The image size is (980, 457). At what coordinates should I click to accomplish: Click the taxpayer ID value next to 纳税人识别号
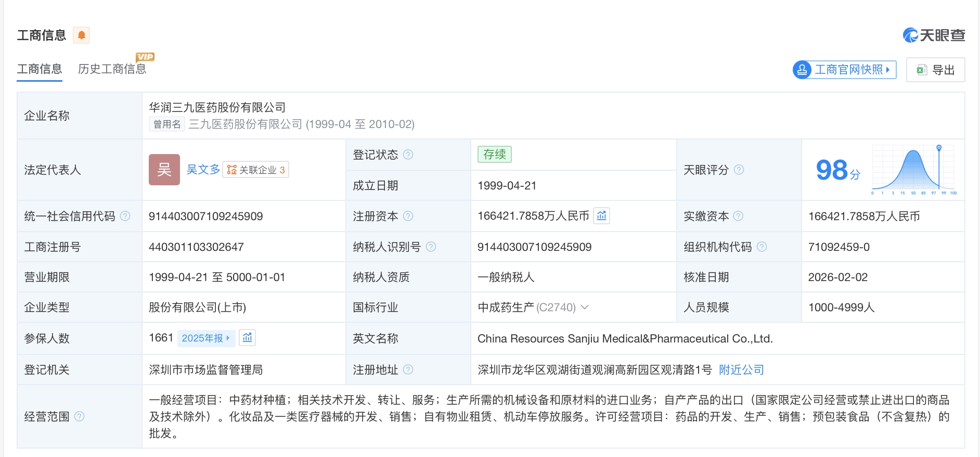535,247
